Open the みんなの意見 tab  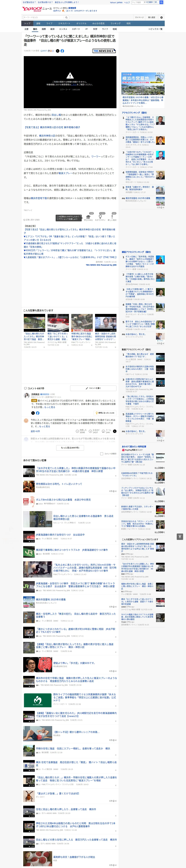pos(98,24)
